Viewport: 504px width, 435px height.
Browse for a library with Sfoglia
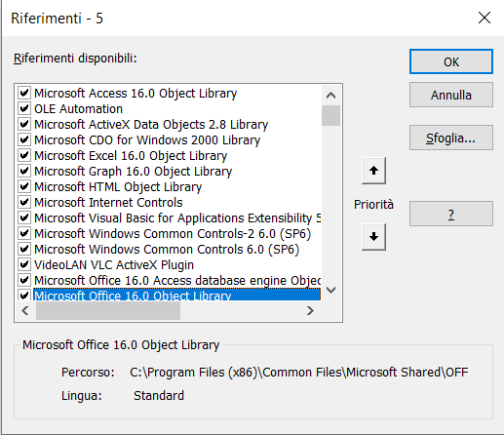point(451,138)
